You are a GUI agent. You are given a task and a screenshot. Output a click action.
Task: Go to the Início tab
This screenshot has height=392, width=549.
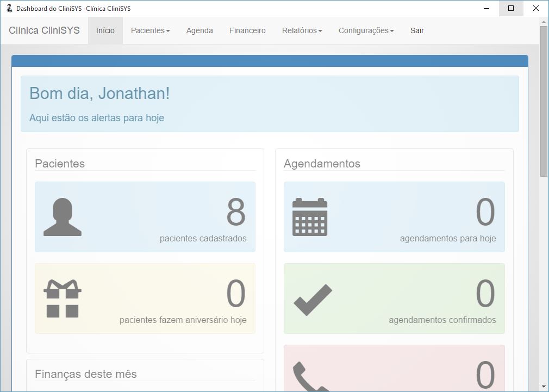point(105,30)
